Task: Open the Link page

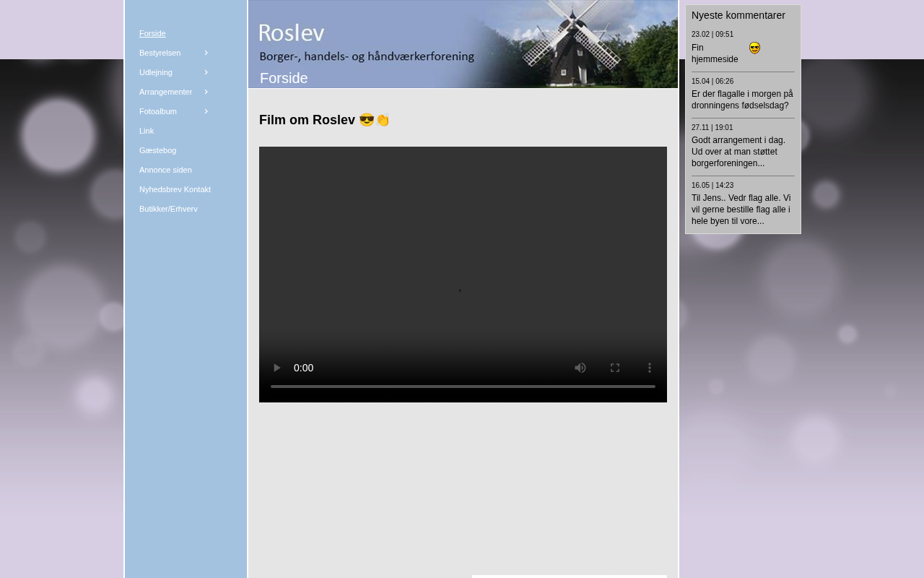Action: (x=147, y=131)
